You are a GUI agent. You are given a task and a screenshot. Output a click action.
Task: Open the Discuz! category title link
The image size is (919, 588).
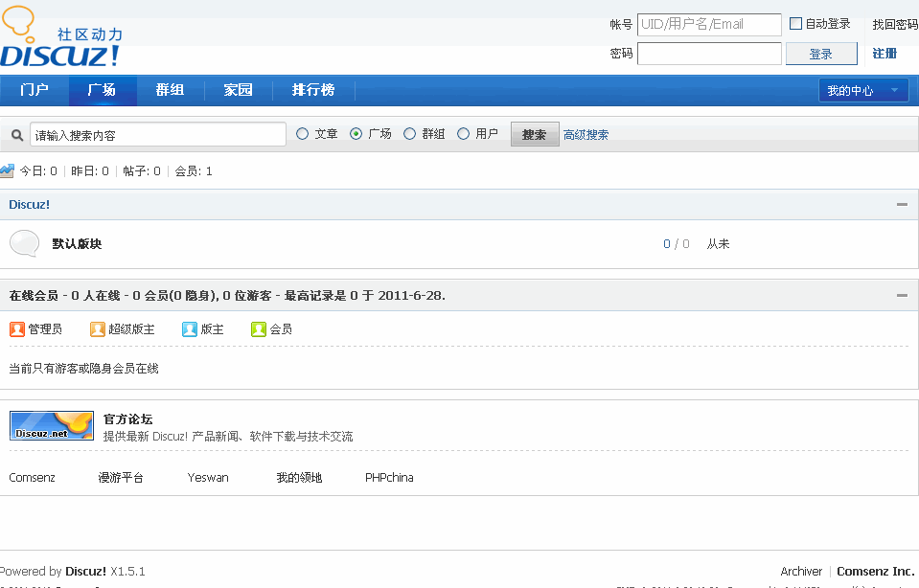[30, 204]
